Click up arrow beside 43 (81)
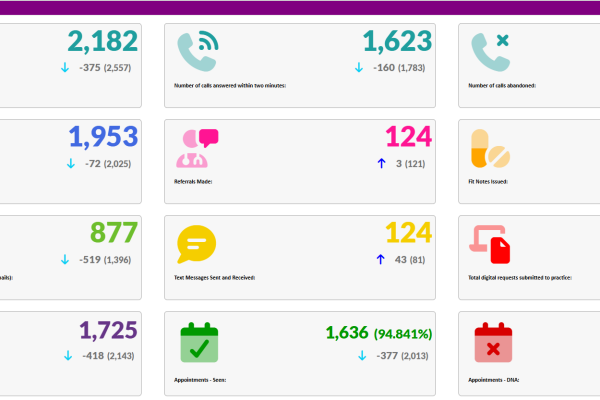 pyautogui.click(x=380, y=260)
